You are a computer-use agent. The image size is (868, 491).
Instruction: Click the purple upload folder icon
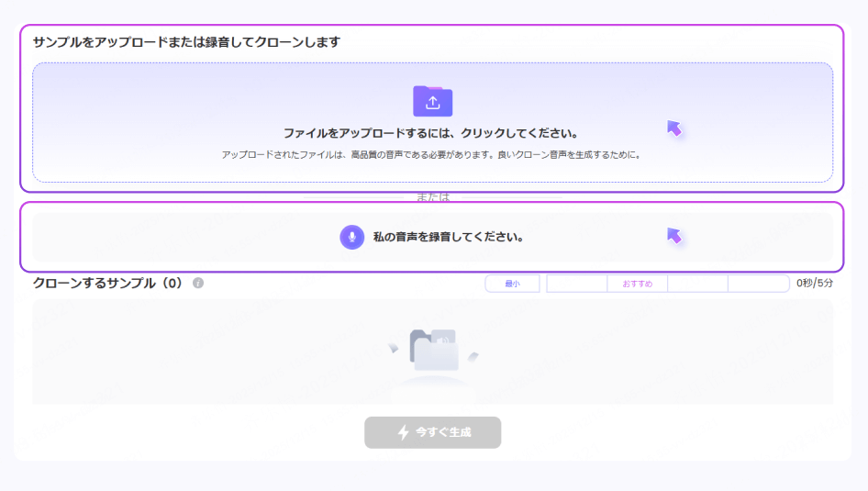coord(432,101)
